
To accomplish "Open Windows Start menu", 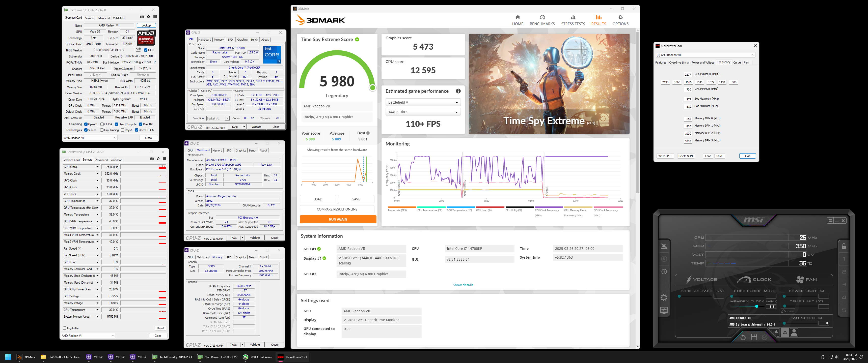I will [8, 357].
